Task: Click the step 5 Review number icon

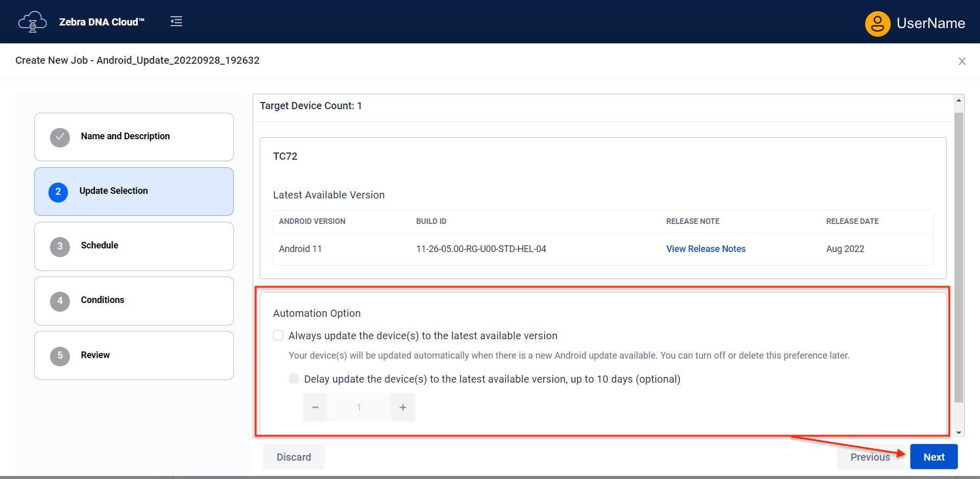Action: coord(60,356)
